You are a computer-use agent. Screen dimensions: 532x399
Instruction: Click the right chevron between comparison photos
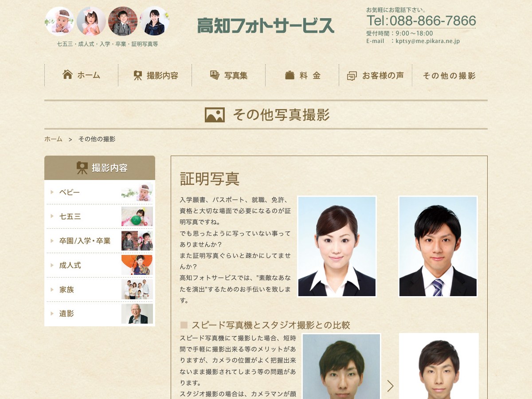tap(390, 386)
